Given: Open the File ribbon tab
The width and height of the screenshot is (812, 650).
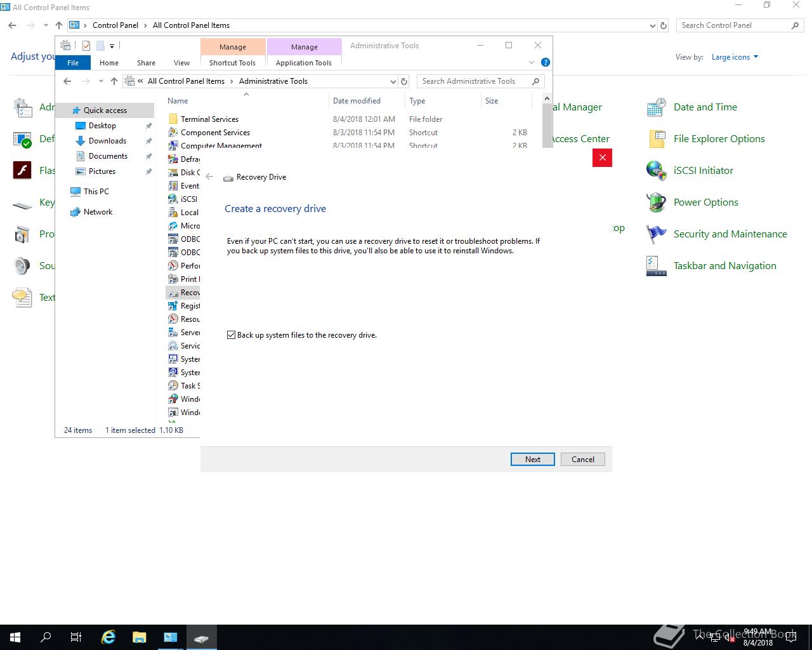Looking at the screenshot, I should tap(73, 63).
